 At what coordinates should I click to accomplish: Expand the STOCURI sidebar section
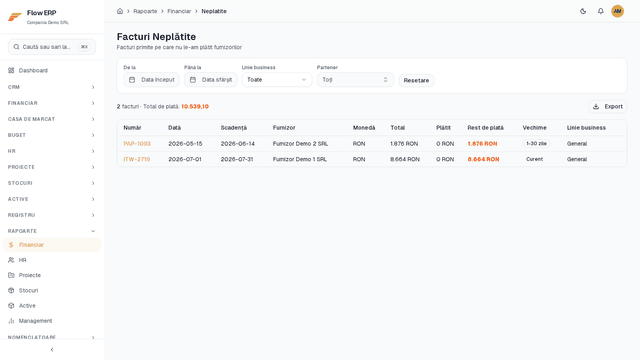click(52, 183)
